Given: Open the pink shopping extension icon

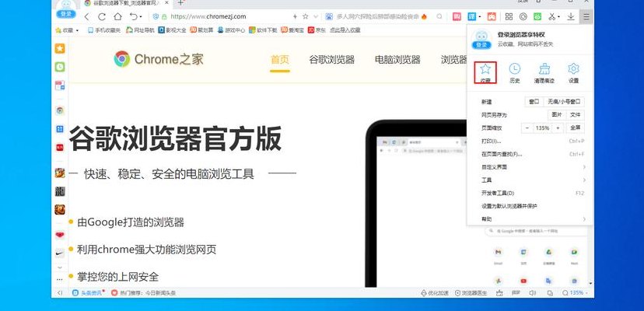Looking at the screenshot, I should pyautogui.click(x=457, y=16).
